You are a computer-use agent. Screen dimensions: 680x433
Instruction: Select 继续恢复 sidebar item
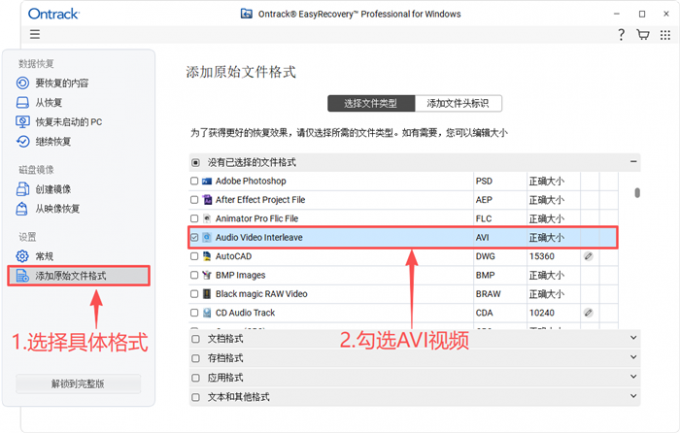tap(53, 141)
